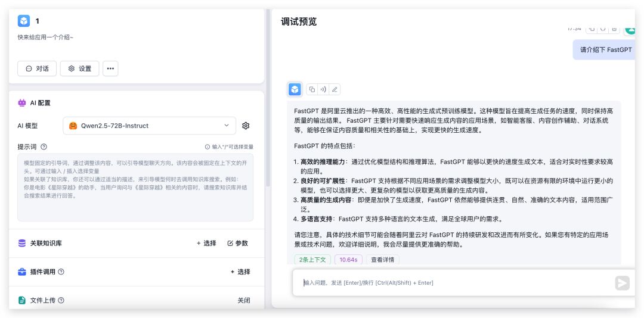The height and width of the screenshot is (318, 644).
Task: View the 2条上下文 context tag
Action: 312,260
